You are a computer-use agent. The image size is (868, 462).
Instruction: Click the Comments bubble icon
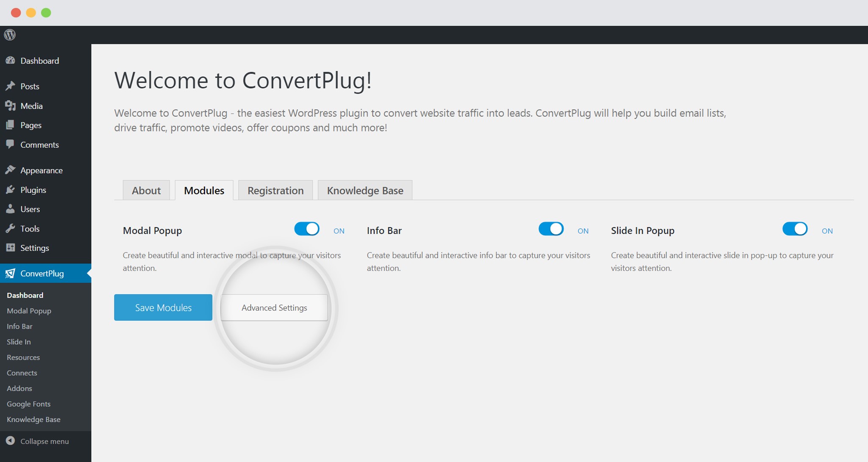pyautogui.click(x=10, y=144)
